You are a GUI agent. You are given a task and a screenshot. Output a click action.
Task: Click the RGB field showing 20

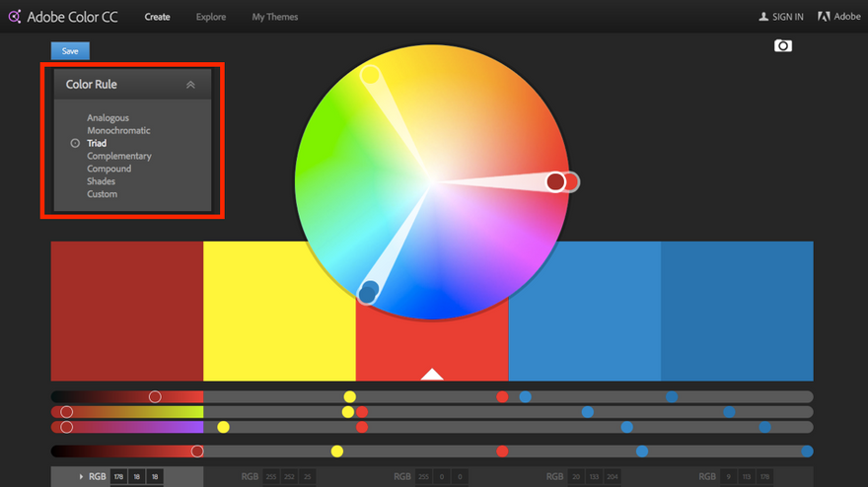[x=576, y=476]
